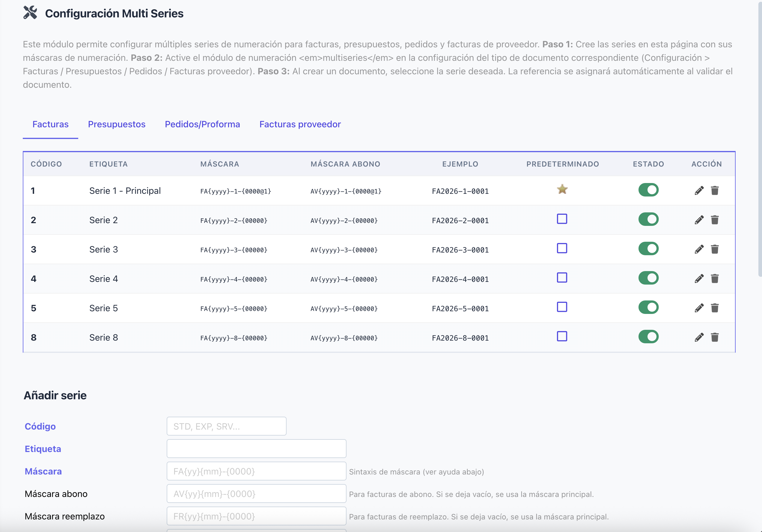Click the page vertical scrollbar
The height and width of the screenshot is (532, 762).
(x=759, y=139)
